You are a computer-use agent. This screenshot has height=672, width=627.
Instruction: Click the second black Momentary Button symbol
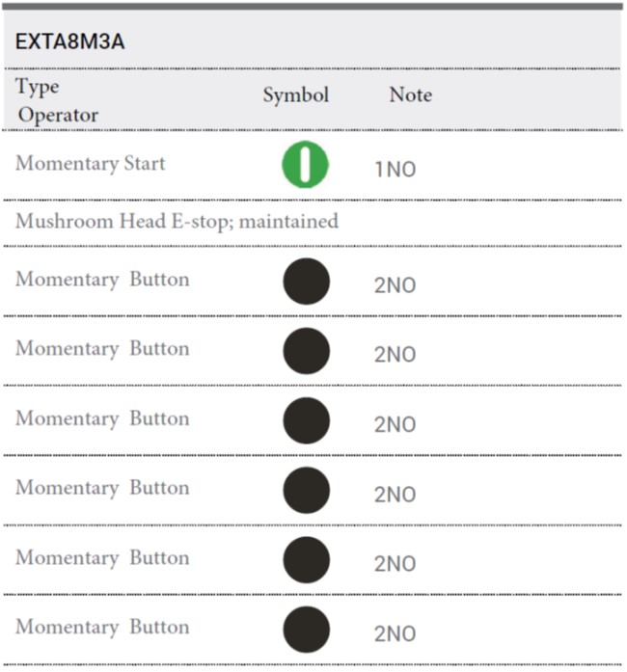pyautogui.click(x=306, y=351)
